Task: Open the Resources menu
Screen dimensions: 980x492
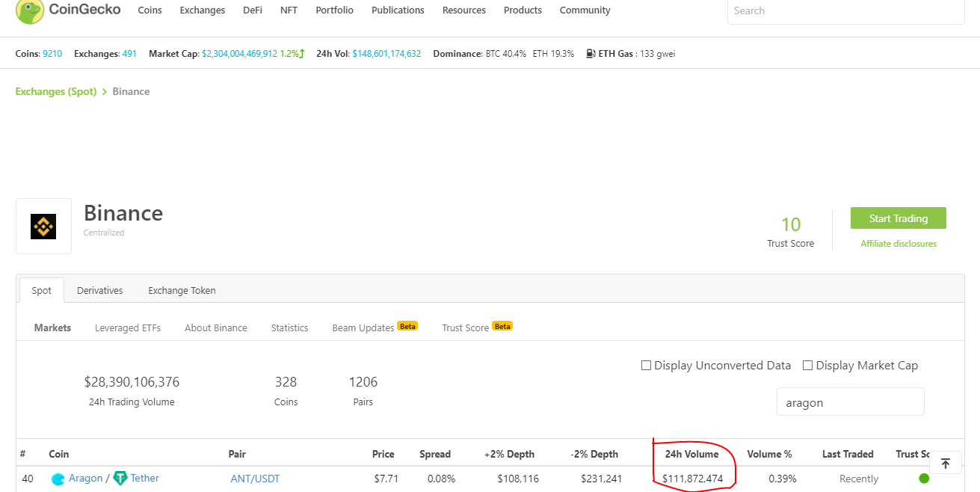Action: pyautogui.click(x=464, y=10)
